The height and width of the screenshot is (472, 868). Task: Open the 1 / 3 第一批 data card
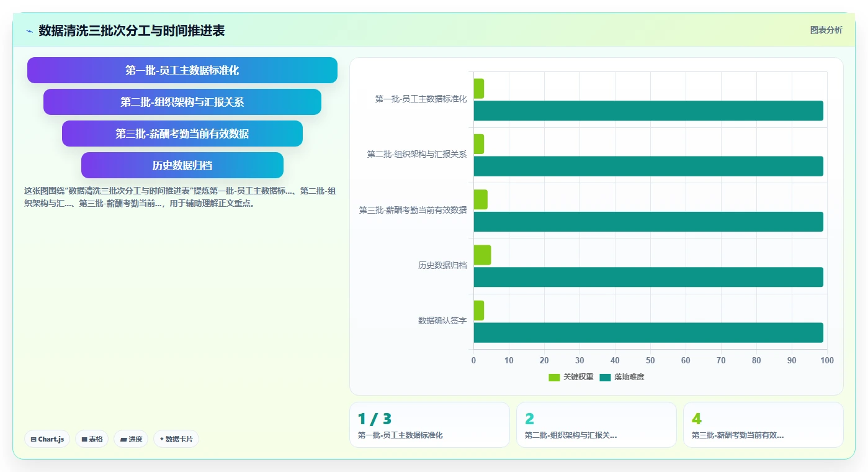coord(429,425)
